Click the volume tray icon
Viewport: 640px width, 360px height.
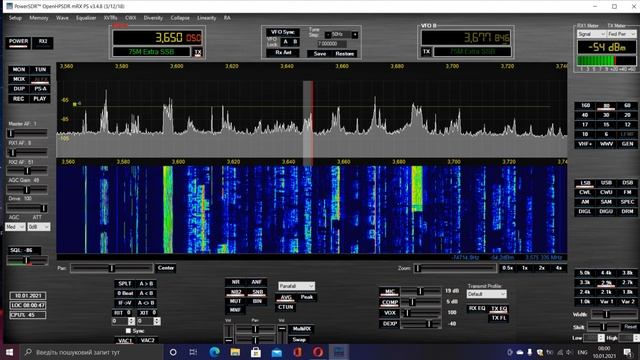pos(569,352)
